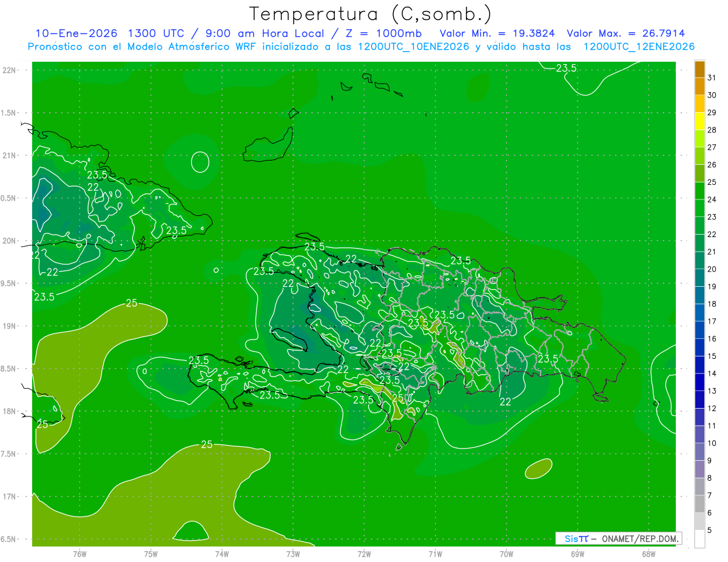Click the "1300 UTC" time text

155,33
